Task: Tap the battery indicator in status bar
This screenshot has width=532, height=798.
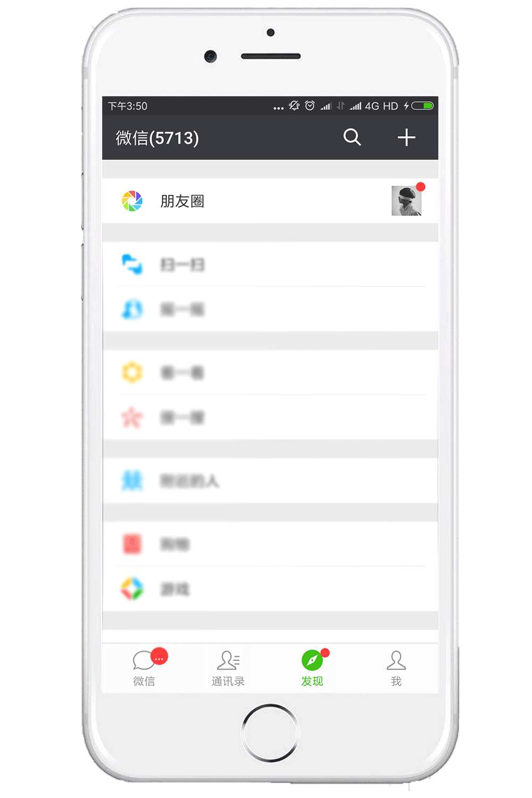Action: [x=422, y=105]
